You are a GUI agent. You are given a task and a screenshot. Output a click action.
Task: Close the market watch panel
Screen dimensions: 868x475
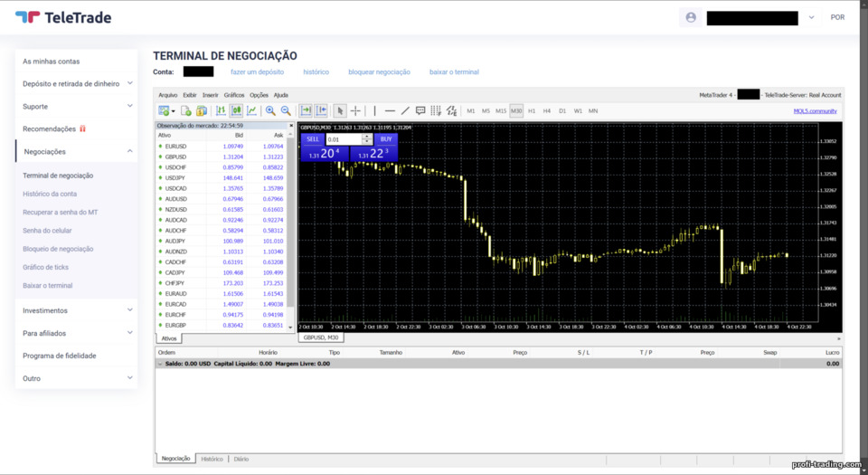291,126
